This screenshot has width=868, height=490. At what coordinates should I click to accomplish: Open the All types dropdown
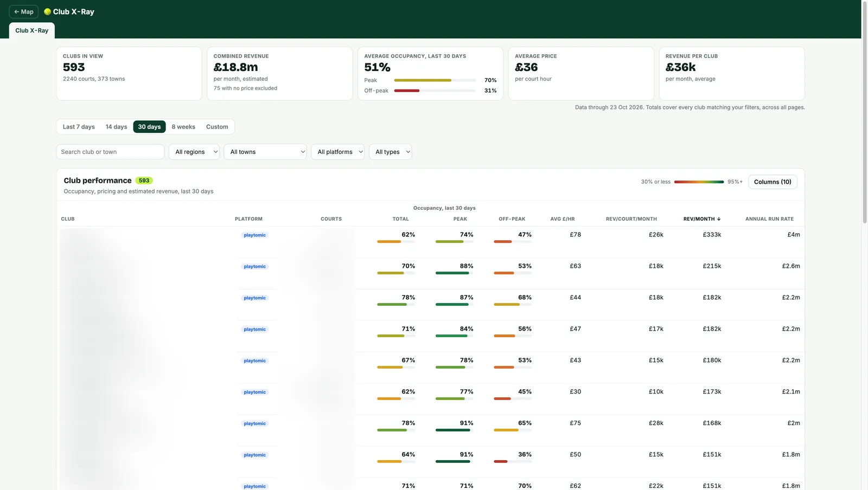(x=390, y=152)
